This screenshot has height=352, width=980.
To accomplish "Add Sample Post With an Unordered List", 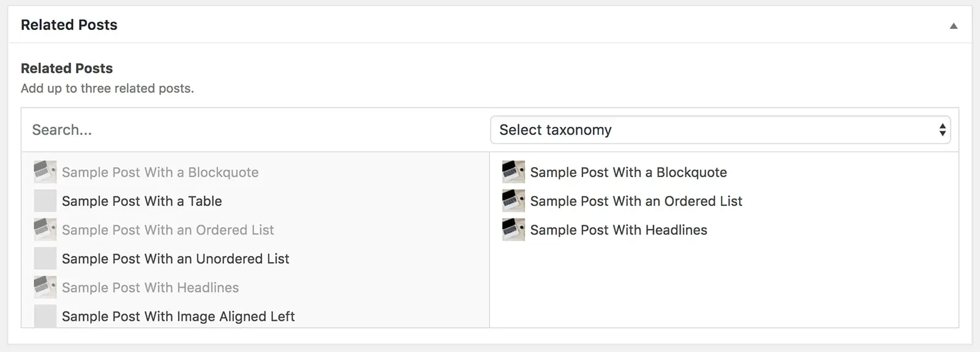I will 175,259.
